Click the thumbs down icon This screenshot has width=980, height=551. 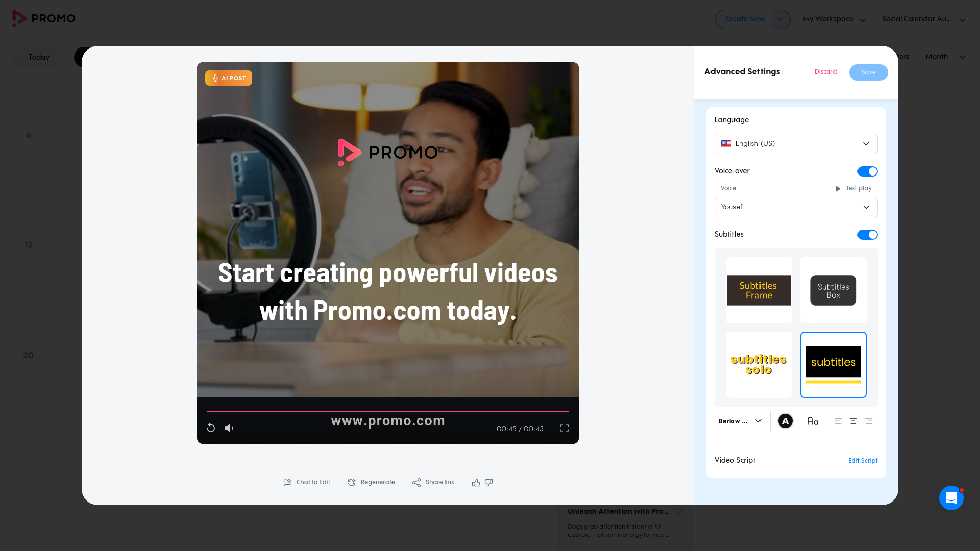(x=489, y=483)
